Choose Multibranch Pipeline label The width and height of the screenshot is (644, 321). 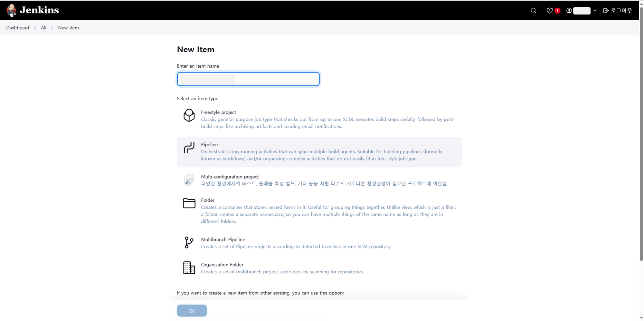pyautogui.click(x=223, y=239)
